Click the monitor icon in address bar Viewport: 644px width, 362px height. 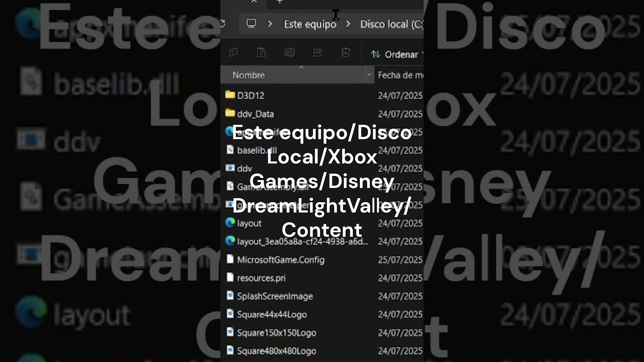click(x=251, y=24)
